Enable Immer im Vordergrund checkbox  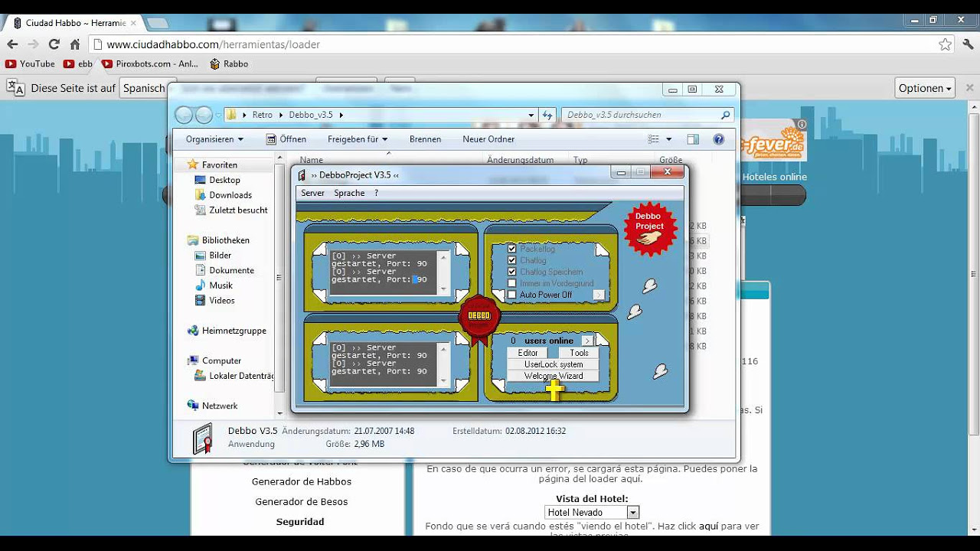512,283
